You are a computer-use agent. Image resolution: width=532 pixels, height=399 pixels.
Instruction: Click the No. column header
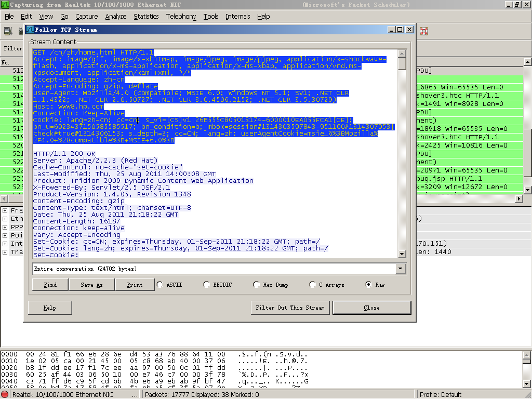tap(5, 62)
